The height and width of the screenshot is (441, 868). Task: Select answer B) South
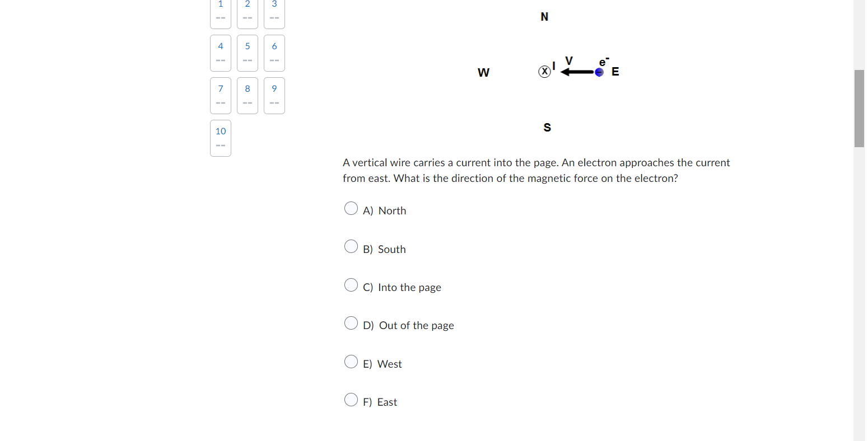(351, 246)
